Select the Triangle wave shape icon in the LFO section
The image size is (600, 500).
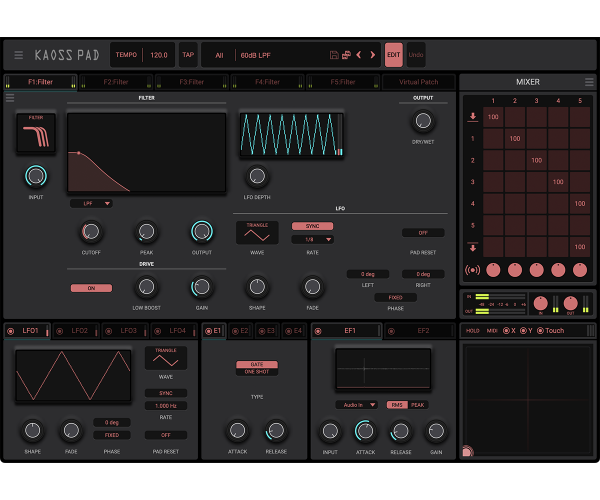coord(257,233)
